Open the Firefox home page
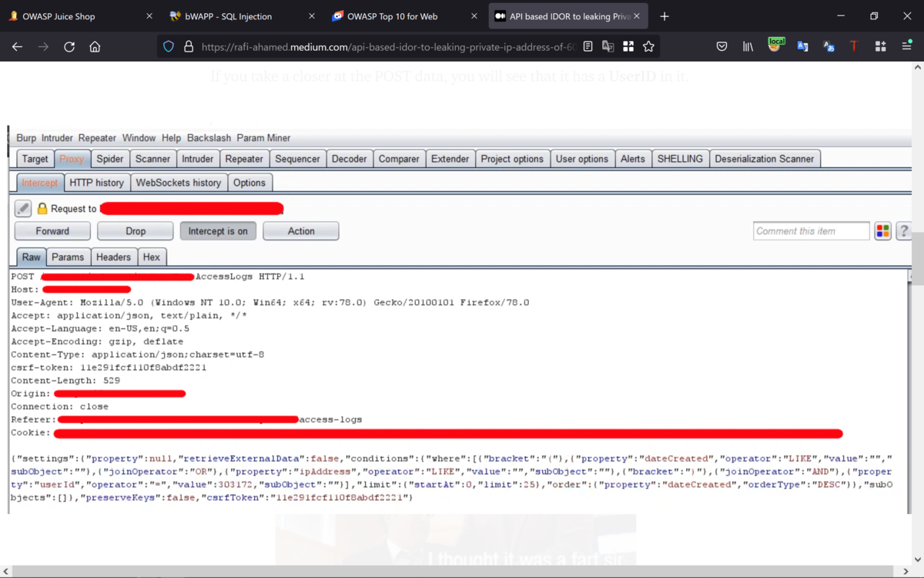The width and height of the screenshot is (924, 578). pos(95,47)
